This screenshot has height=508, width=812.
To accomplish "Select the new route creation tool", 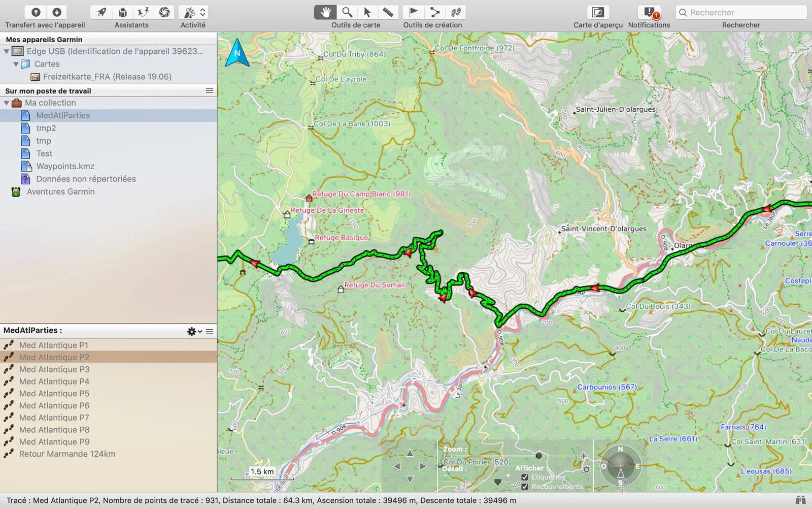I will pos(434,12).
